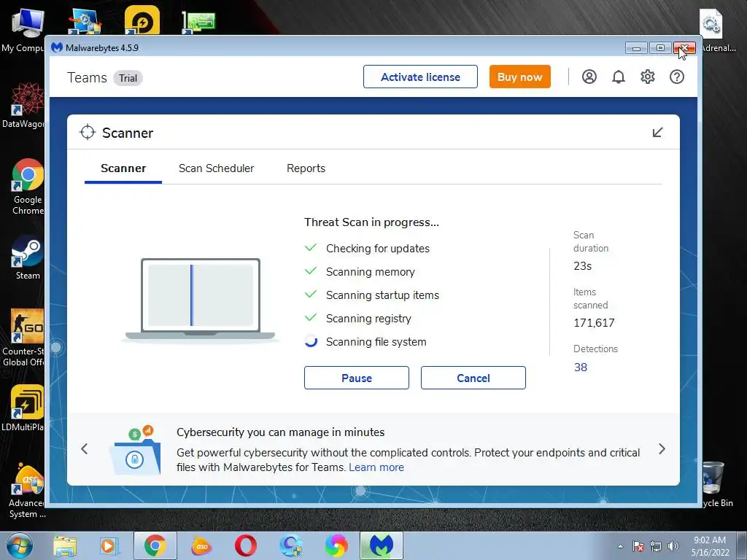The height and width of the screenshot is (560, 747).
Task: Select the Adrenal... desktop file icon
Action: click(718, 31)
